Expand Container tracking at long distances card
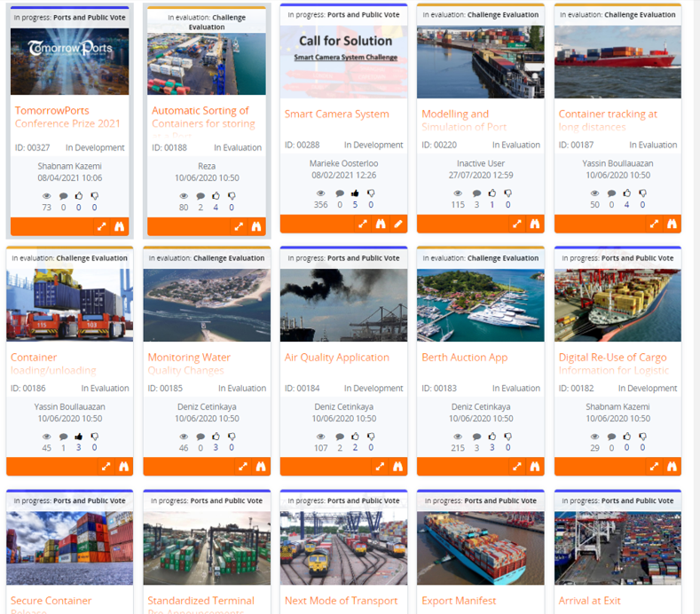 (x=654, y=224)
